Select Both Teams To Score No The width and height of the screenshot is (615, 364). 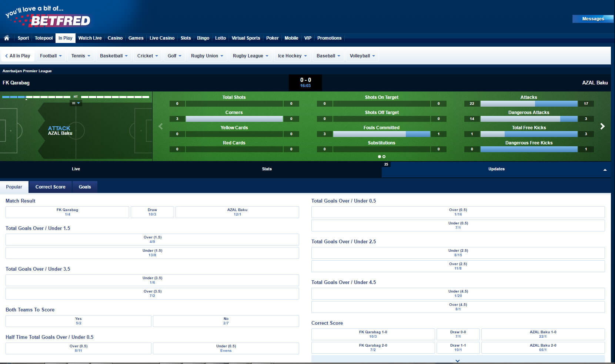click(x=226, y=321)
